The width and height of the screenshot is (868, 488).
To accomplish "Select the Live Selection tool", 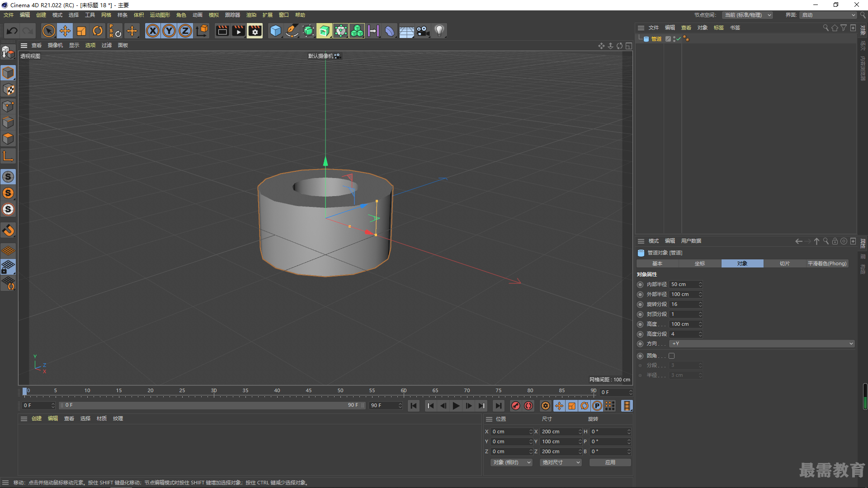I will [48, 31].
